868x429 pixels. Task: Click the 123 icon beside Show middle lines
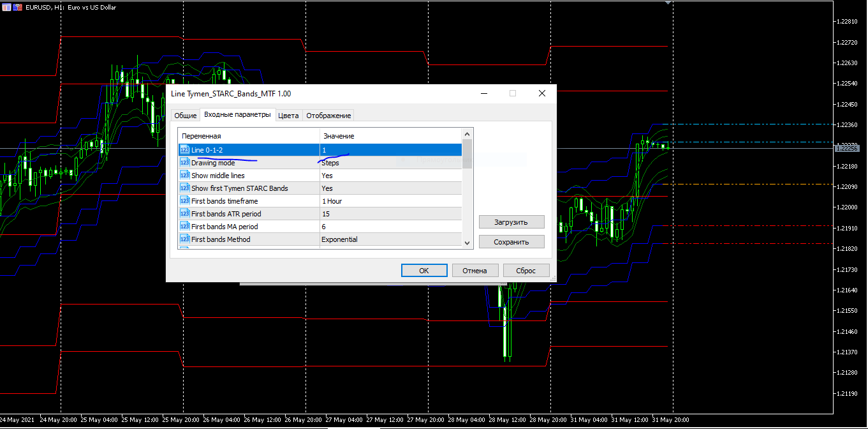pos(185,175)
